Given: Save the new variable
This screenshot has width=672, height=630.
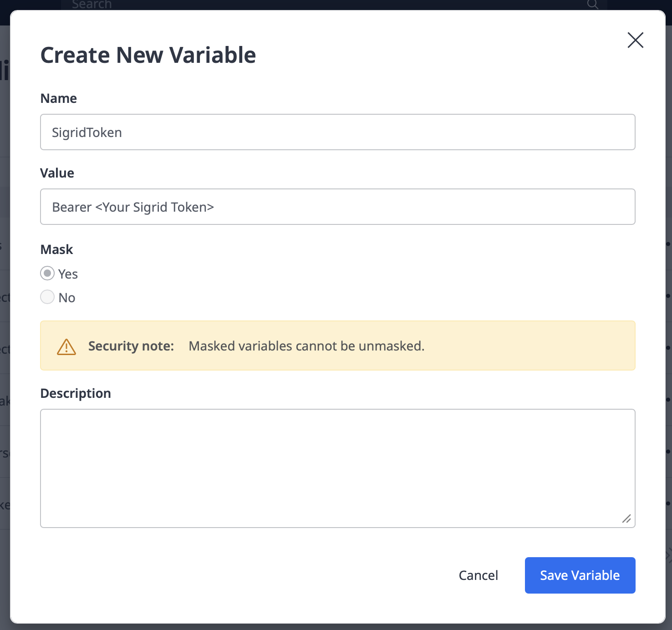Looking at the screenshot, I should pyautogui.click(x=580, y=575).
